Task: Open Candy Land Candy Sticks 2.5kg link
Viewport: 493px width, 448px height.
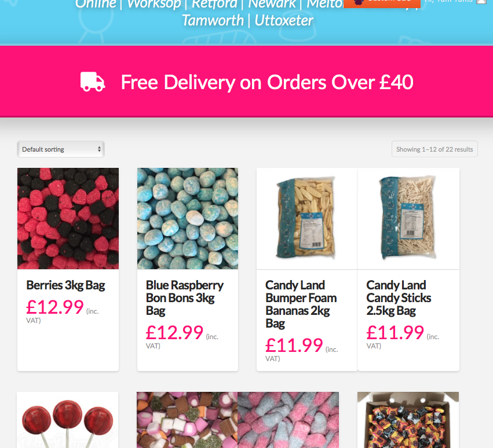Action: 399,298
